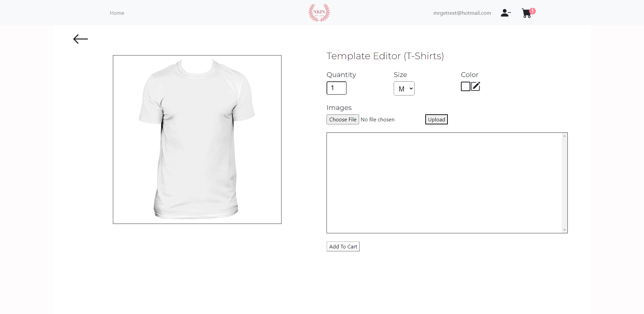This screenshot has width=644, height=314.
Task: Click the images list scrollbar up arrow
Action: [564, 136]
